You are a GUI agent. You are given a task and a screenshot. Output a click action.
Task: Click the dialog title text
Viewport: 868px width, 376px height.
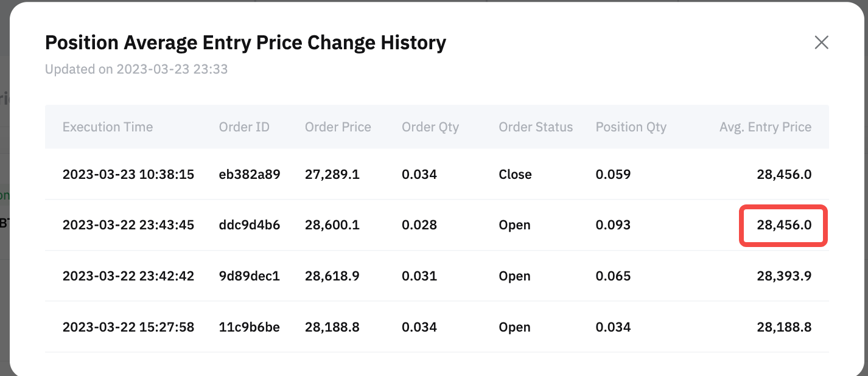pos(246,43)
